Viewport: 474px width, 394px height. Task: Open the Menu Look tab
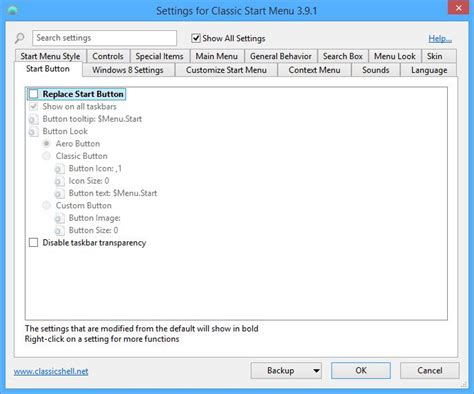pyautogui.click(x=395, y=56)
